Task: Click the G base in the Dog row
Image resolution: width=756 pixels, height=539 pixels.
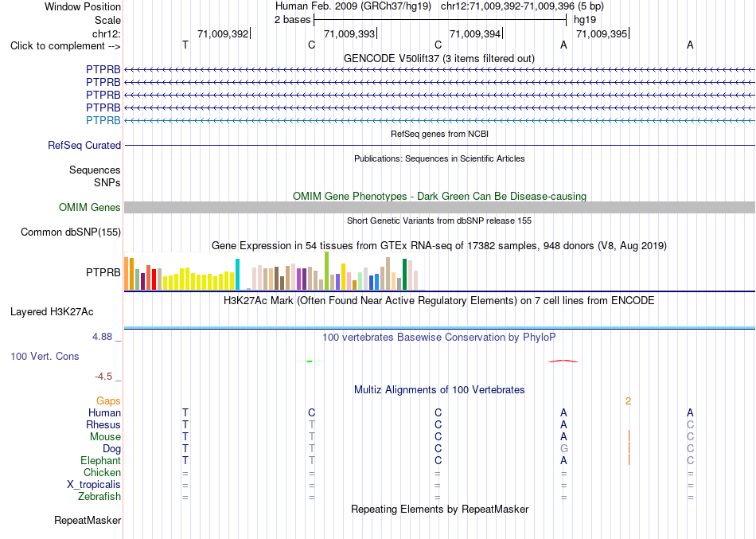Action: click(563, 449)
